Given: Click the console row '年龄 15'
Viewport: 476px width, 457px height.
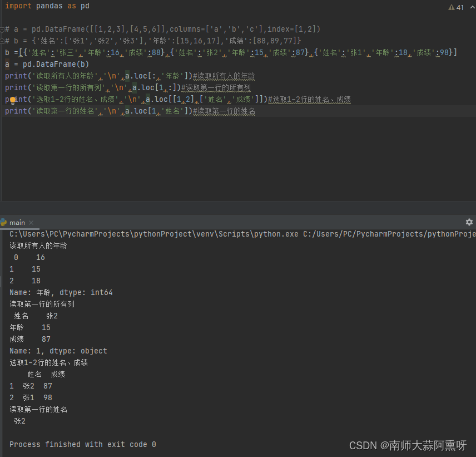Looking at the screenshot, I should [30, 327].
